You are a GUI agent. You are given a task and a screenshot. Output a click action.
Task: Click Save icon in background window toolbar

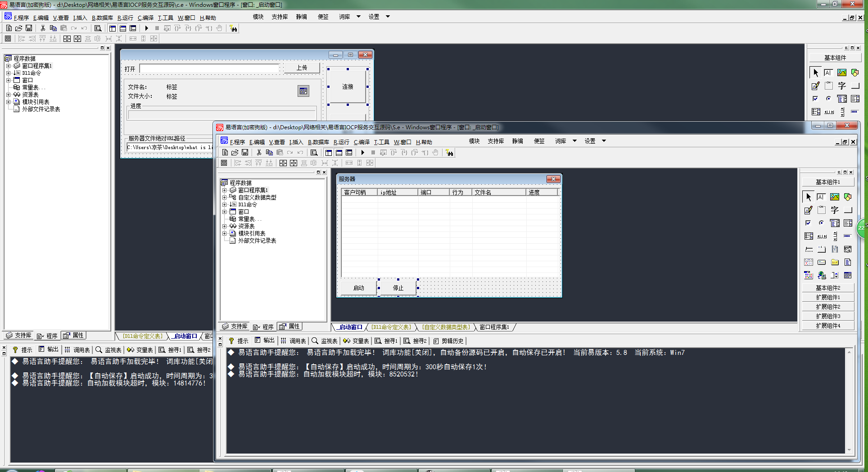tap(29, 28)
